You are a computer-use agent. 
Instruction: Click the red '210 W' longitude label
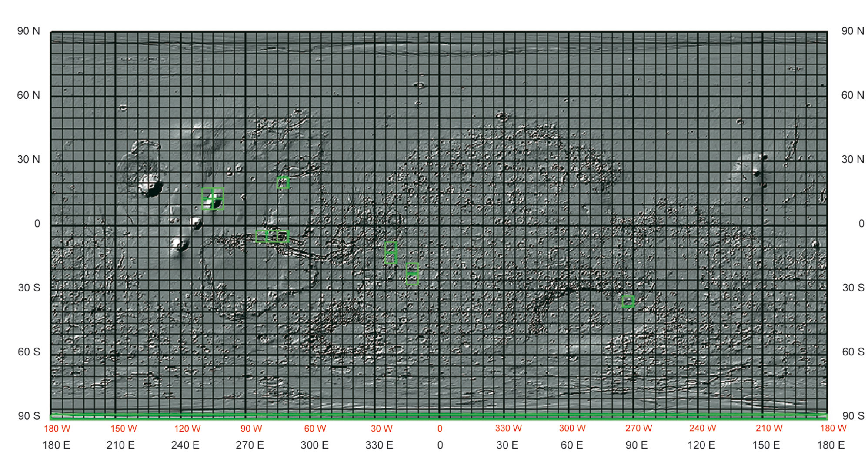point(769,429)
